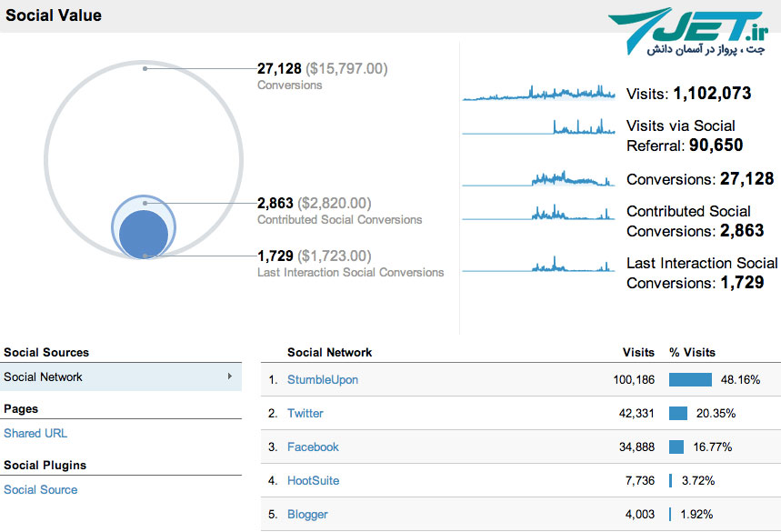The image size is (781, 532).
Task: Open the Social Source link
Action: point(41,489)
